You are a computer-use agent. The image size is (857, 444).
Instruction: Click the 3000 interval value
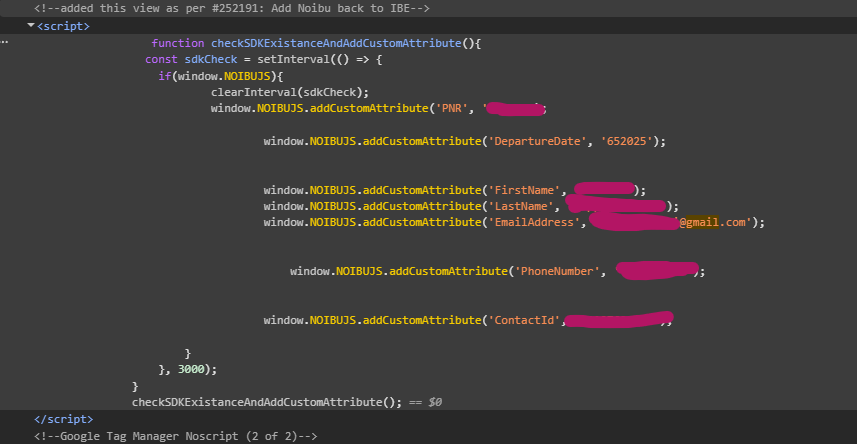(x=191, y=370)
